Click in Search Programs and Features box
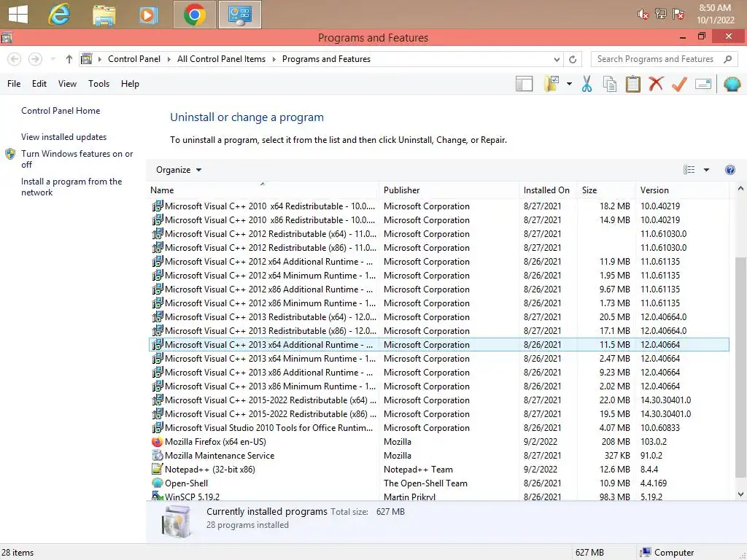The height and width of the screenshot is (560, 747). point(656,59)
